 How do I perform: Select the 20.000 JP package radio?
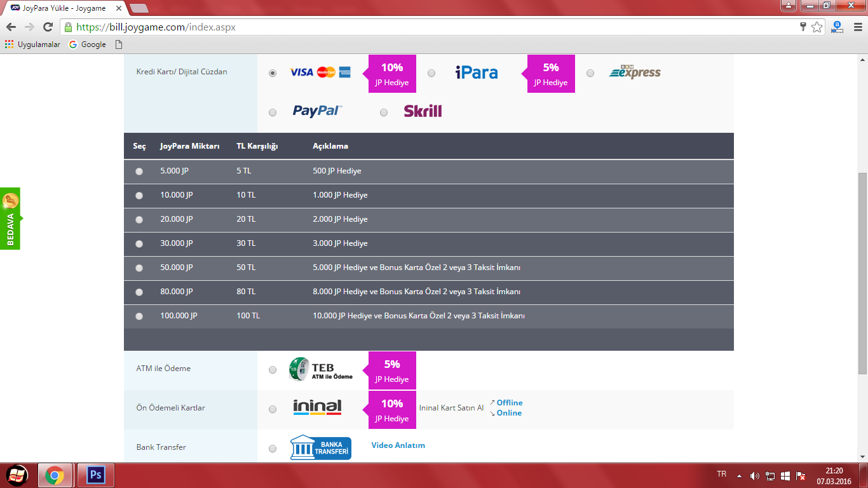click(139, 220)
